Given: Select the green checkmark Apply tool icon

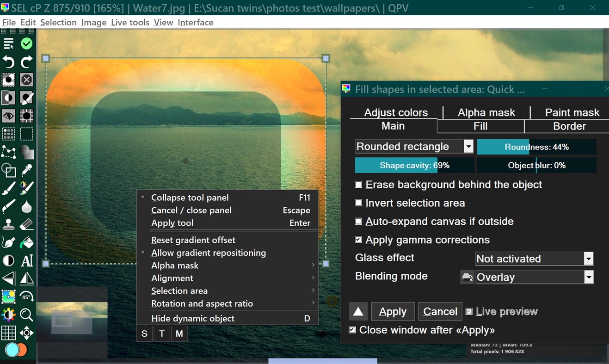Looking at the screenshot, I should click(x=26, y=43).
